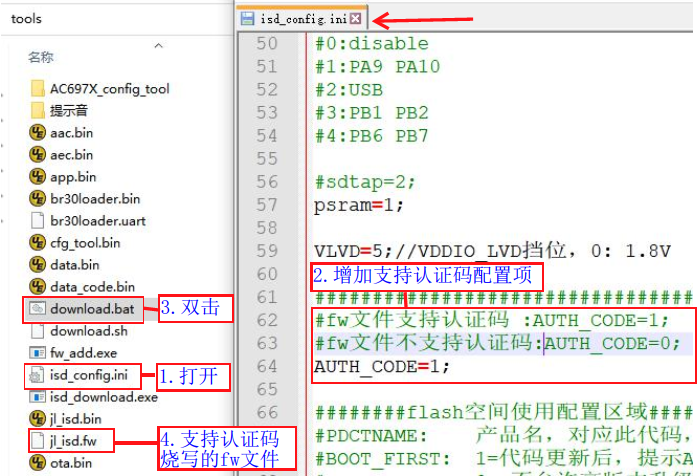Viewport: 700px width, 476px height.
Task: Select the data.bin file icon
Action: click(38, 264)
